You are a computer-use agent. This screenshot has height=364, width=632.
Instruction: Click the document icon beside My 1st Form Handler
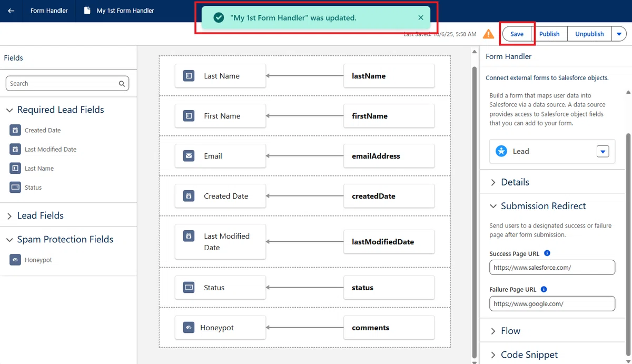87,11
